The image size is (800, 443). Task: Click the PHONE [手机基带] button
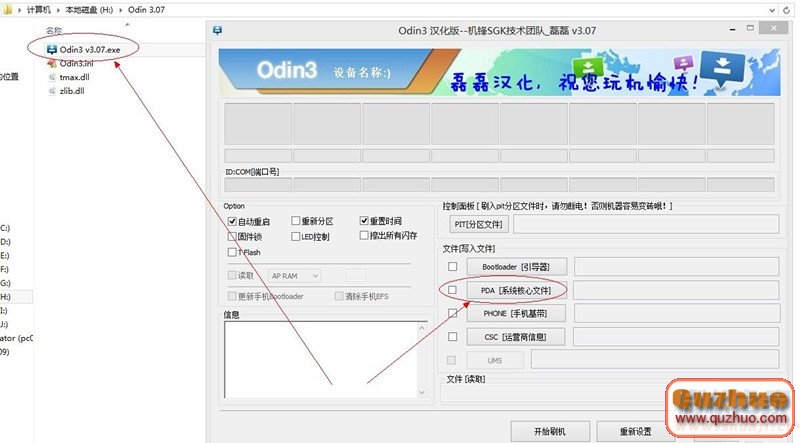coord(516,313)
